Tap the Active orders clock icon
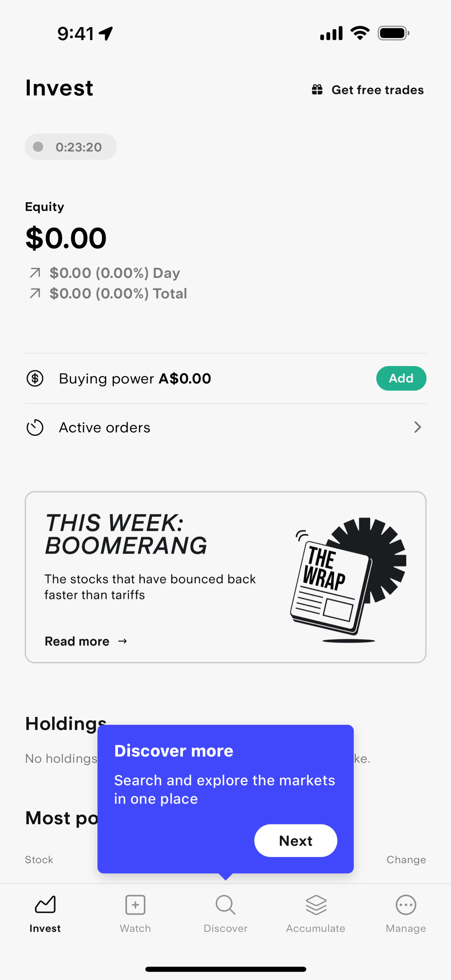Viewport: 451px width, 980px height. pyautogui.click(x=35, y=428)
